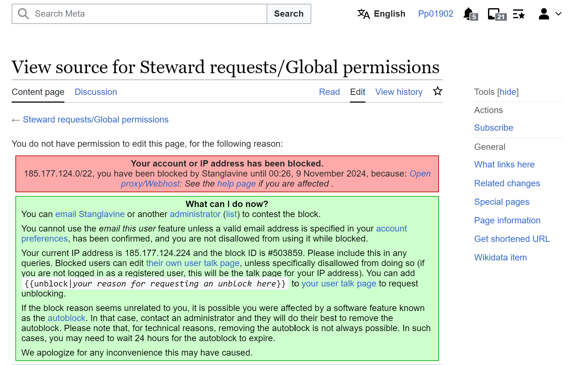Screen dimensions: 588x365
Task: Open the administrators list link
Action: (231, 214)
